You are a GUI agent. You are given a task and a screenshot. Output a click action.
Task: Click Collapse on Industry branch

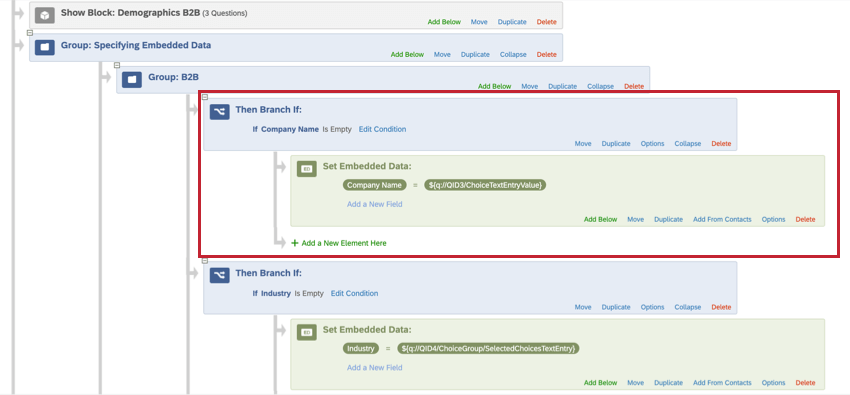click(x=687, y=307)
